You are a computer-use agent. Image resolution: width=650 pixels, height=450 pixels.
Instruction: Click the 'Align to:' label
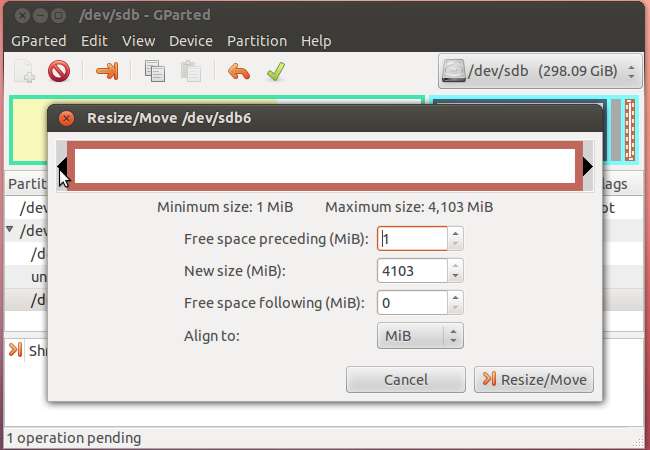212,336
